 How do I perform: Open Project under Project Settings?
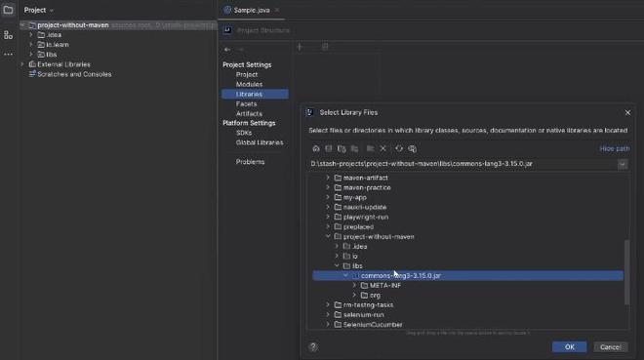click(x=247, y=75)
